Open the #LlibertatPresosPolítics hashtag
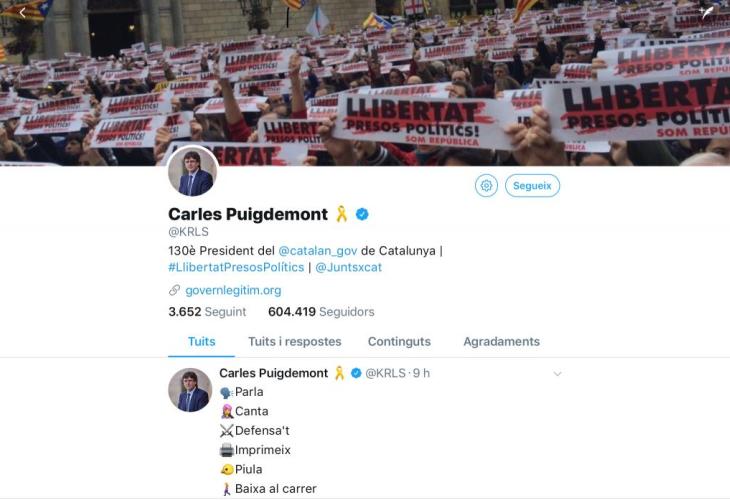The image size is (730, 500). 236,267
